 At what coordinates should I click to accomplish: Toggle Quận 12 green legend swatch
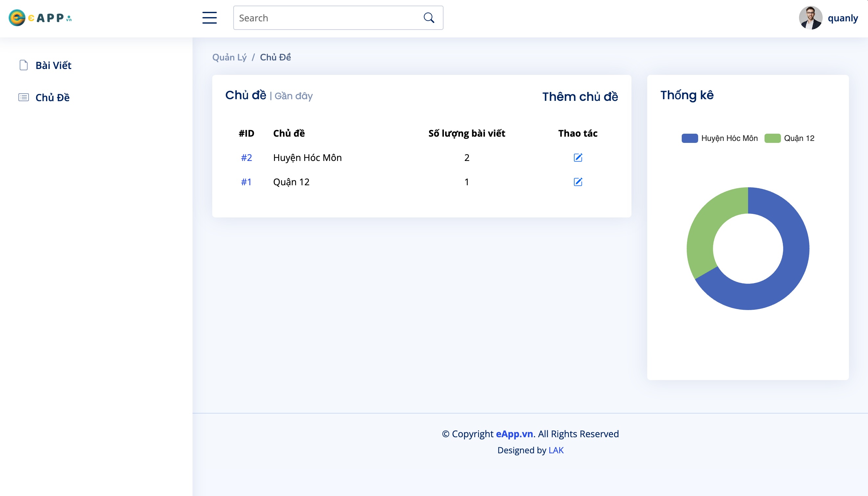point(772,138)
